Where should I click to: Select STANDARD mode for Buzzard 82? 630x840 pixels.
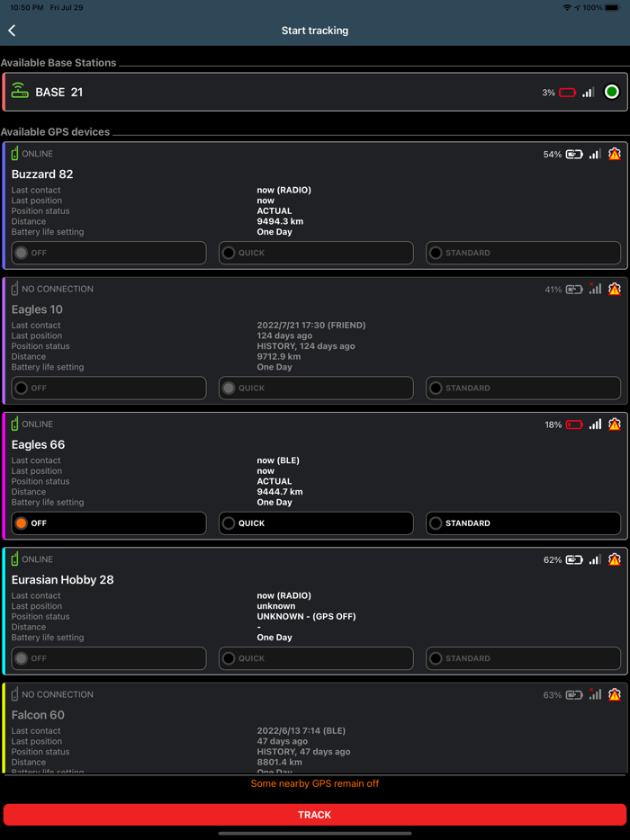(x=523, y=253)
